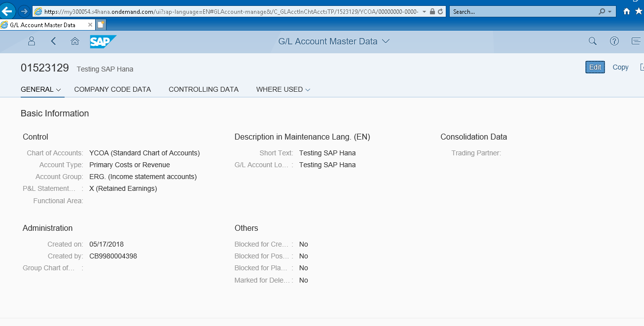Expand the G/L Account Master Data title dropdown
644x326 pixels.
pos(386,41)
